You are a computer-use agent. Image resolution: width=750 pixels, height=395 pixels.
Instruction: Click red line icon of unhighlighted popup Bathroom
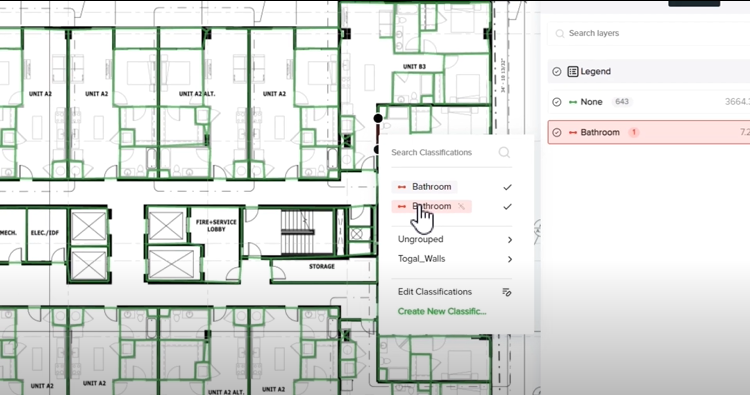coord(402,187)
